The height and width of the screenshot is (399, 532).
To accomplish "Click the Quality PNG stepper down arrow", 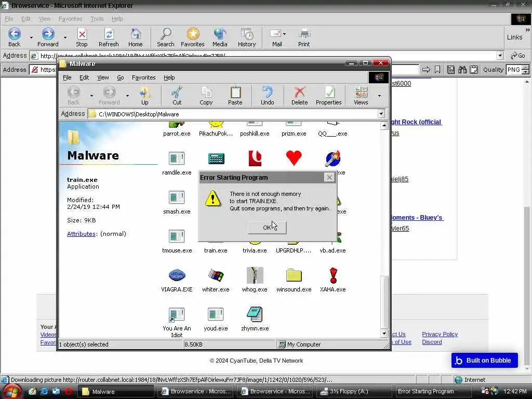I will click(526, 72).
